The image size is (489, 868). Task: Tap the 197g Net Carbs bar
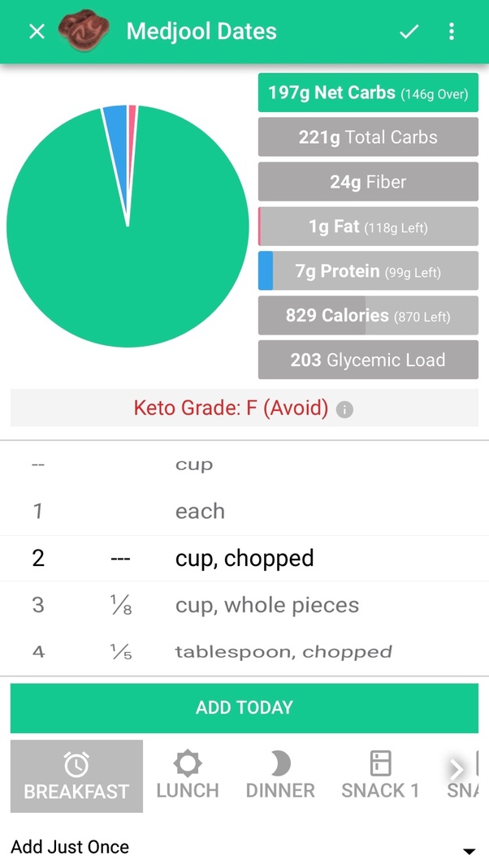pos(368,93)
